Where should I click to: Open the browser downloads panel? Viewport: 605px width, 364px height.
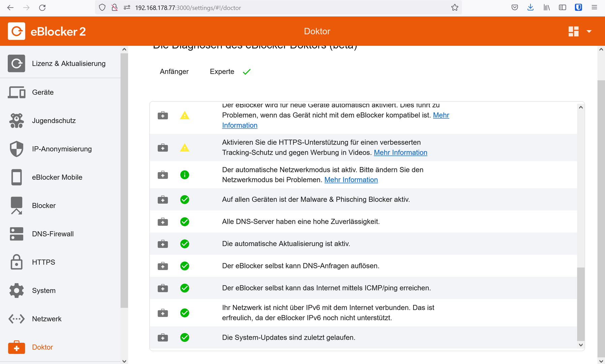530,8
